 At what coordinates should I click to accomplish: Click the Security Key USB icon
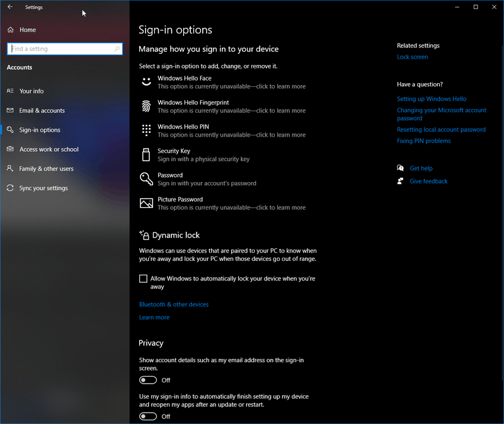point(146,155)
